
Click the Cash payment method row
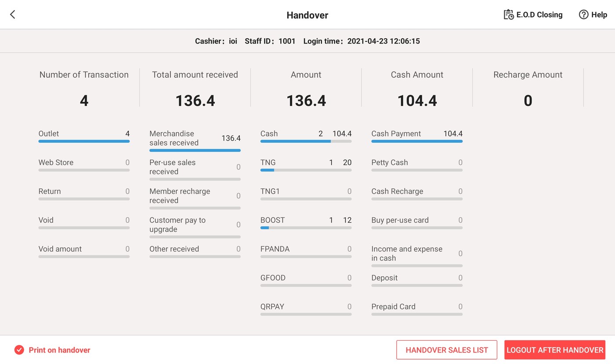coord(306,136)
